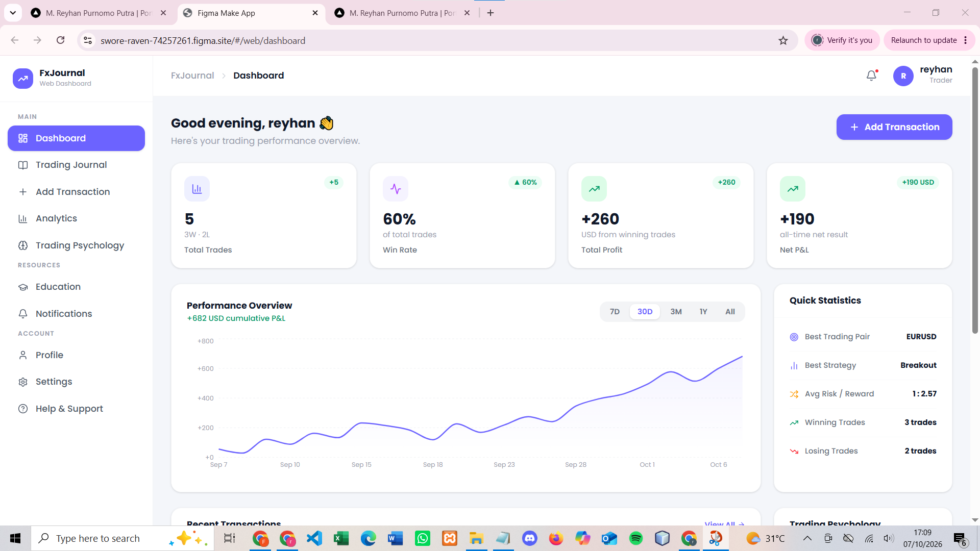
Task: Click the Total Trades bar chart icon
Action: point(197,189)
